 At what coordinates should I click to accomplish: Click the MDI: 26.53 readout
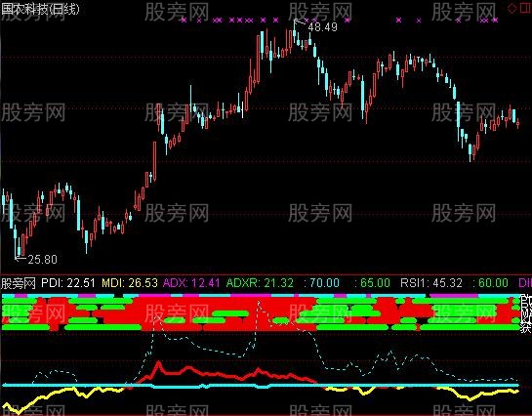[130, 282]
